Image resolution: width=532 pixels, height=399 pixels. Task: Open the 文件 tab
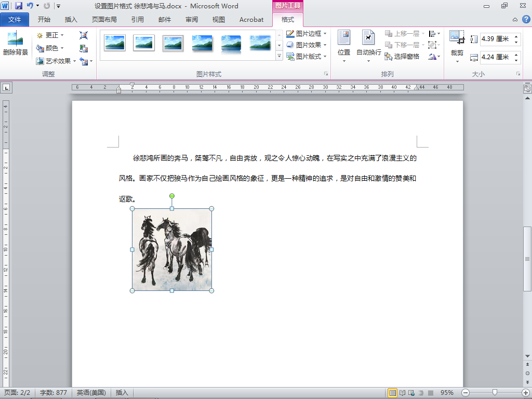click(15, 20)
